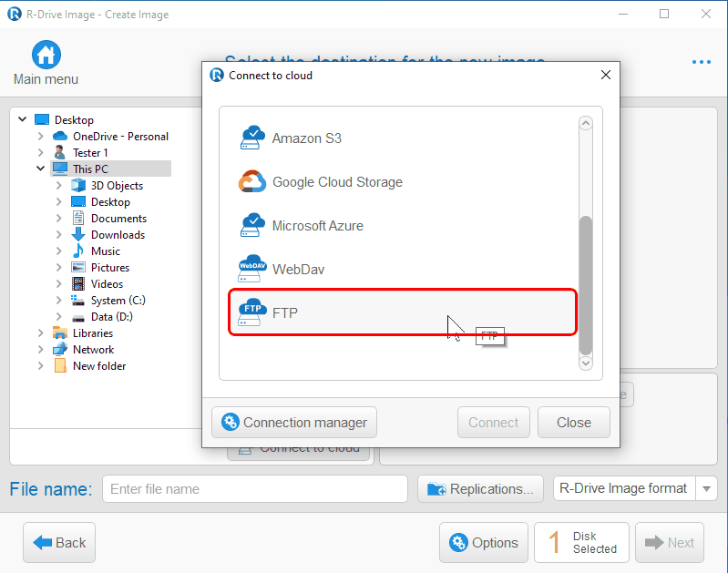
Task: Click the Music note icon
Action: (78, 251)
